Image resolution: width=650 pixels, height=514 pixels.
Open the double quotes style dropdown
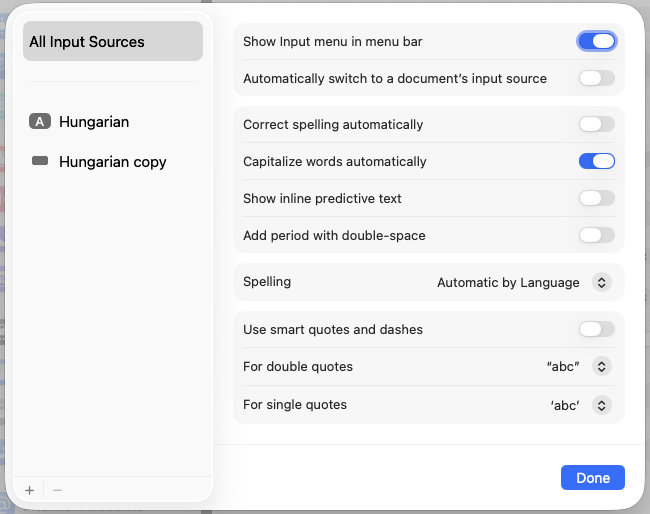click(601, 367)
